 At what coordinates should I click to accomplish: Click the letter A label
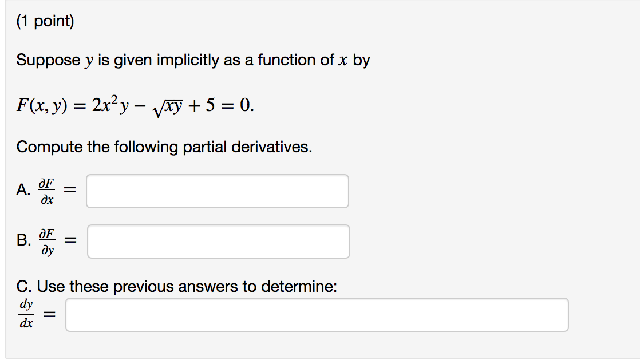point(23,190)
